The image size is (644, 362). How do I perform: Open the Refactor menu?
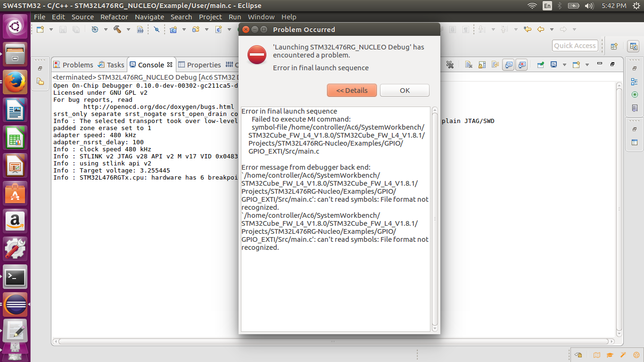(x=114, y=17)
